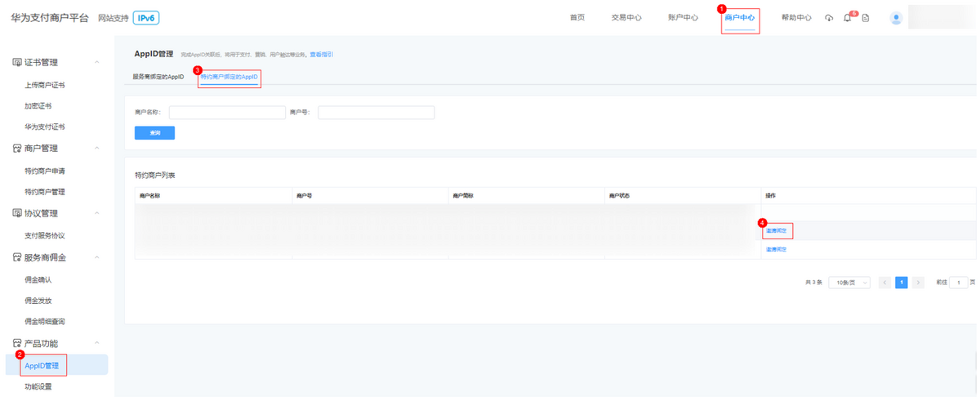Click the 查看指引 link
This screenshot has height=401, width=980.
321,55
